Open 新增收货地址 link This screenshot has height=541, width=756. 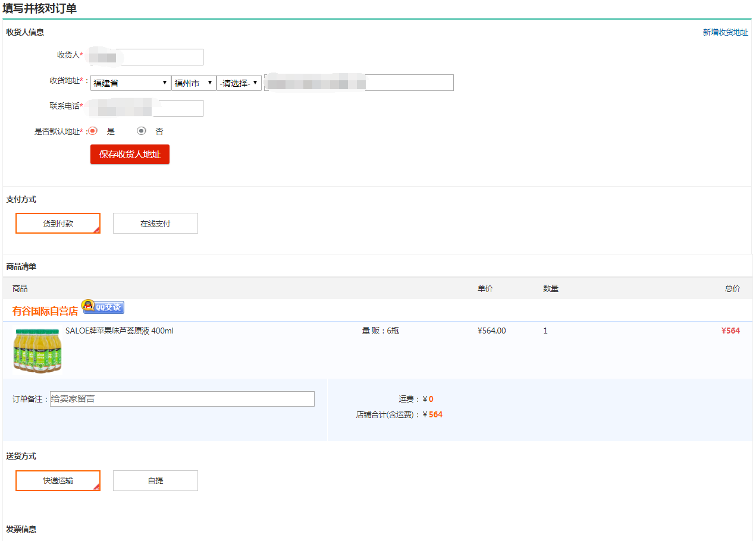point(725,33)
